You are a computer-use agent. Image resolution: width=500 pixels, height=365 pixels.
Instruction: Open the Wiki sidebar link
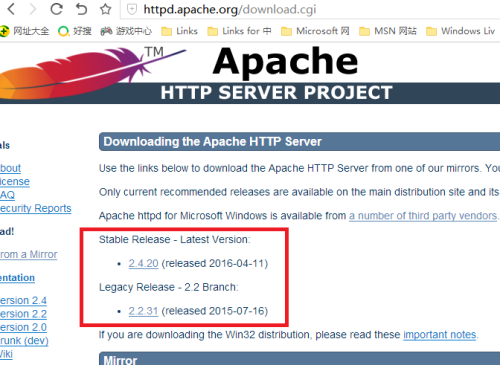[6, 354]
